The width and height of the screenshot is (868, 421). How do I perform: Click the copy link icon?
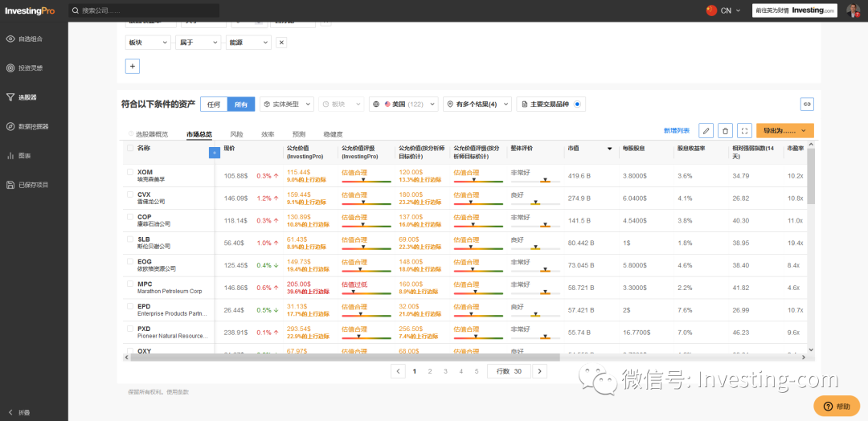(807, 104)
